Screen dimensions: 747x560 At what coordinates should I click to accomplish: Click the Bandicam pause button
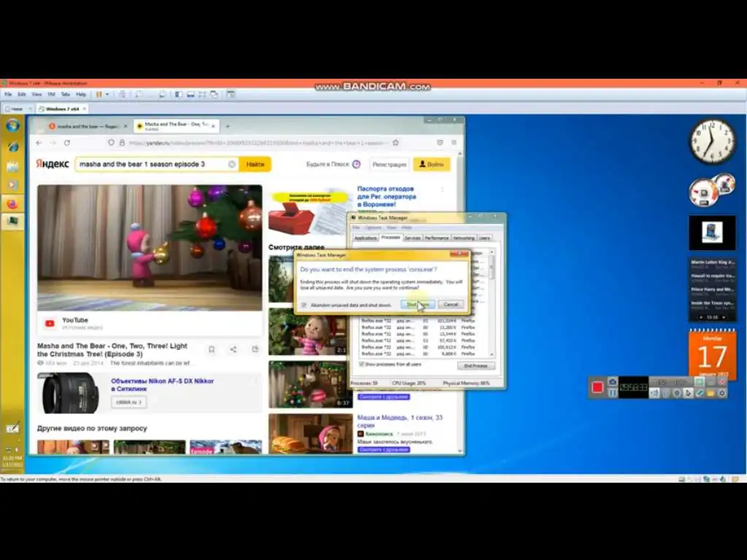[613, 393]
